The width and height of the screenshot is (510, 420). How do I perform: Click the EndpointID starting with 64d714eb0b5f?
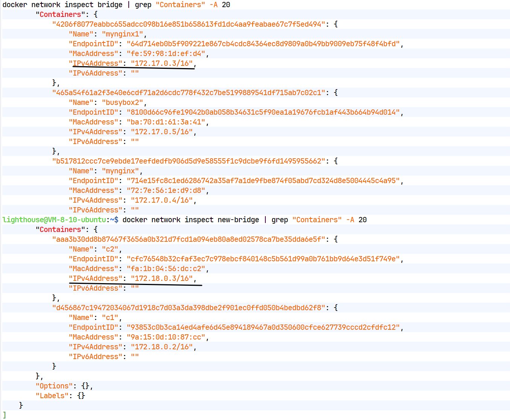click(263, 44)
